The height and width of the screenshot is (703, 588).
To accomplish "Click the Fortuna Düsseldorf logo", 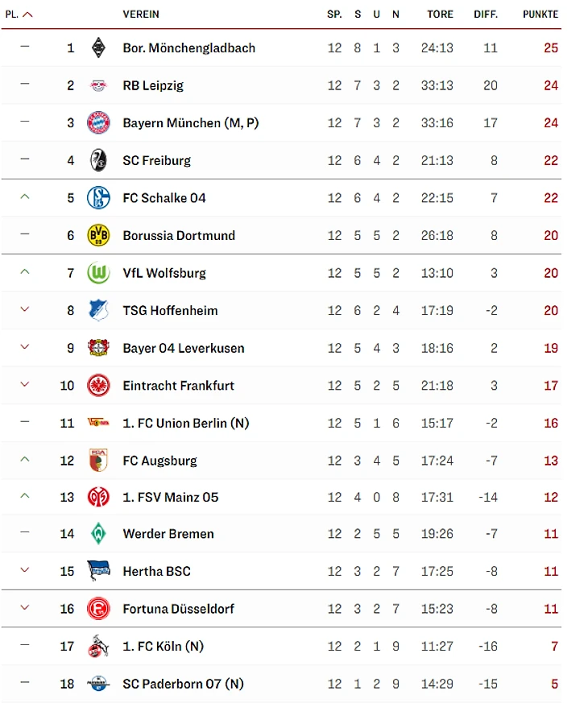I will click(98, 608).
